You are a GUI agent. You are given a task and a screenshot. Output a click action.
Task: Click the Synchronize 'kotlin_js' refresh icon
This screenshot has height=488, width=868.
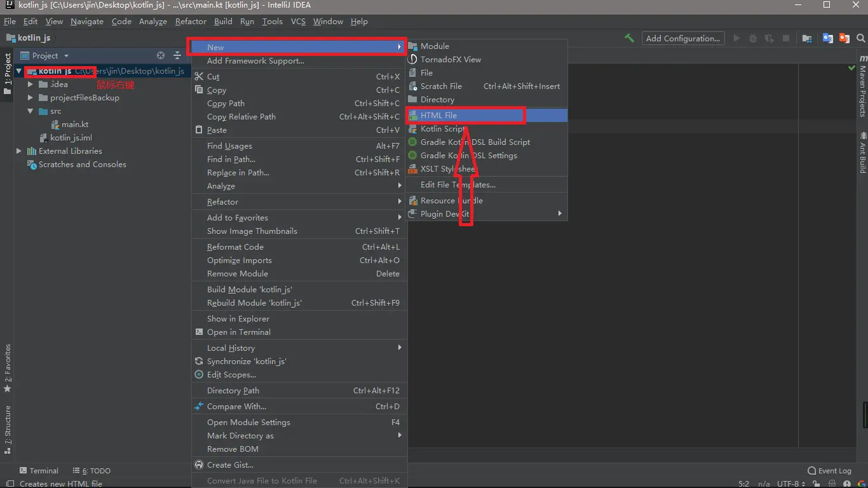(x=199, y=361)
